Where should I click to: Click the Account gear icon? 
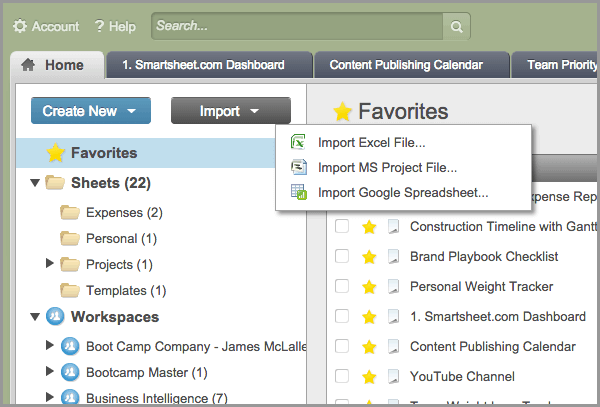coord(20,27)
